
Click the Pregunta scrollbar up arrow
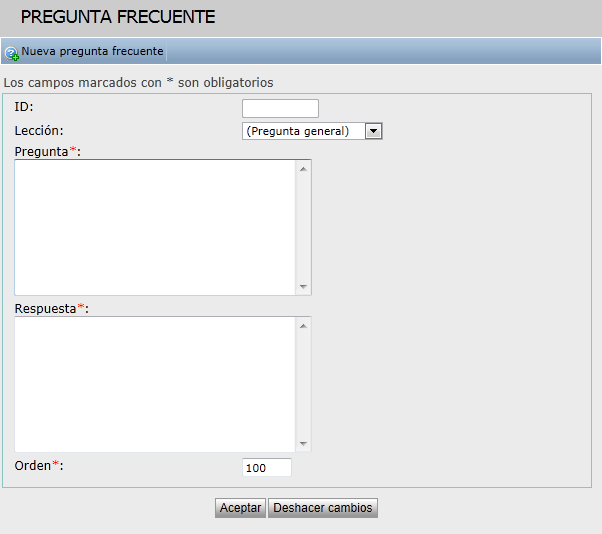click(x=303, y=169)
